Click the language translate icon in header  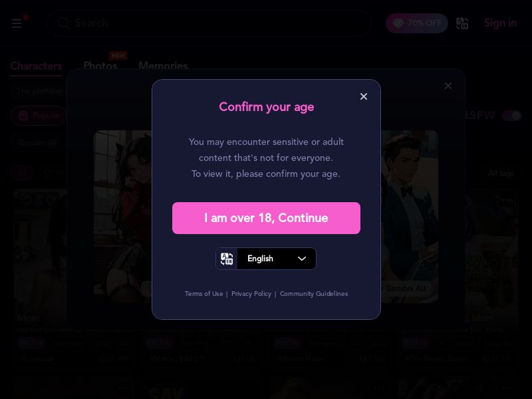click(x=462, y=23)
